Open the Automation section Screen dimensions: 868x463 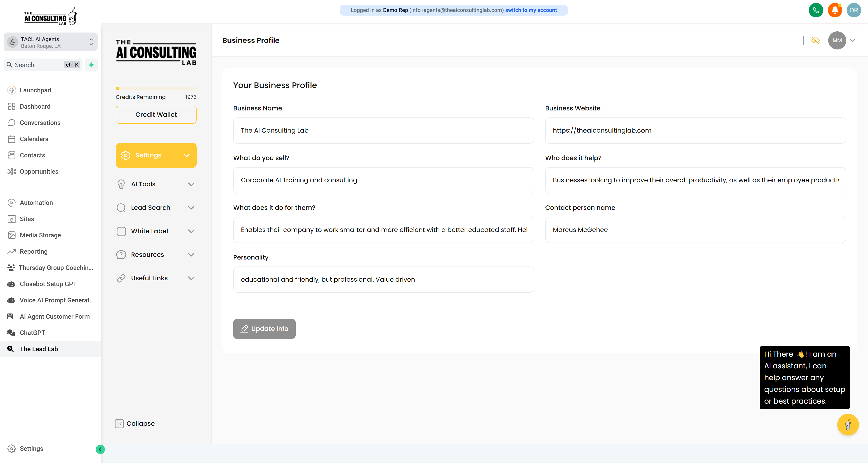pos(36,202)
